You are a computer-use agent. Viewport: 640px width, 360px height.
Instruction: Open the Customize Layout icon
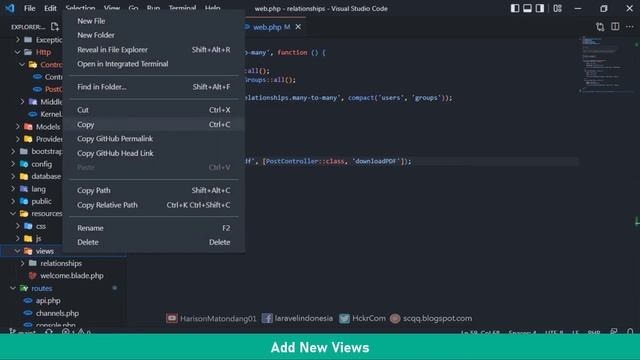point(558,8)
